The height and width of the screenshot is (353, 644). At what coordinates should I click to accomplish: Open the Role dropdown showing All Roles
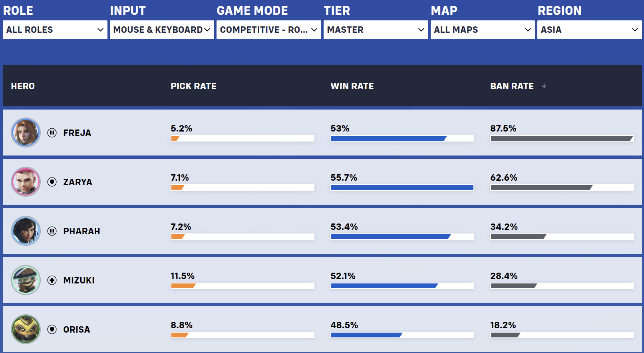tap(55, 30)
